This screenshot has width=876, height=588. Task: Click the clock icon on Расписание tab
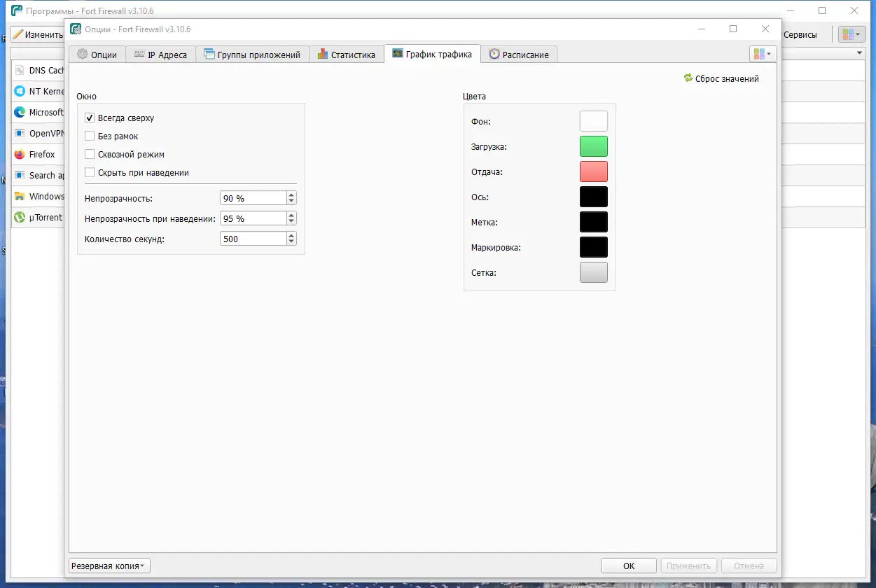494,55
